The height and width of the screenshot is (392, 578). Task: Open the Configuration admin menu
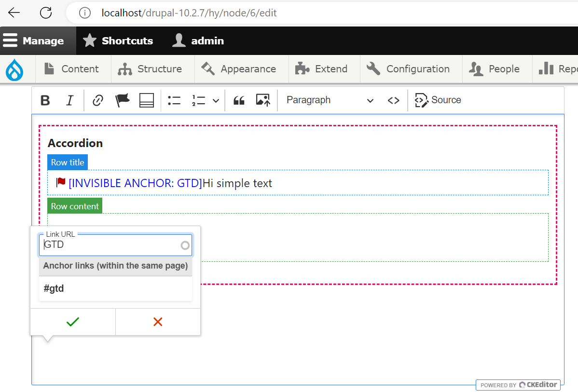[x=408, y=69]
